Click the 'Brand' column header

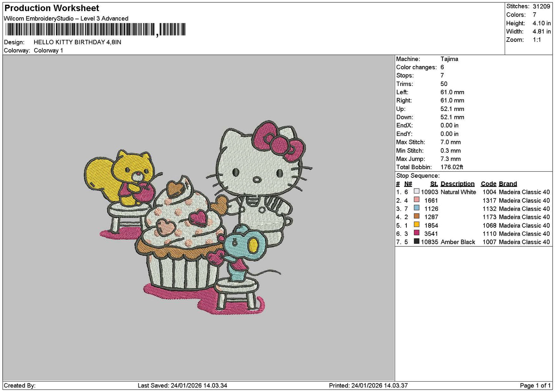[508, 184]
